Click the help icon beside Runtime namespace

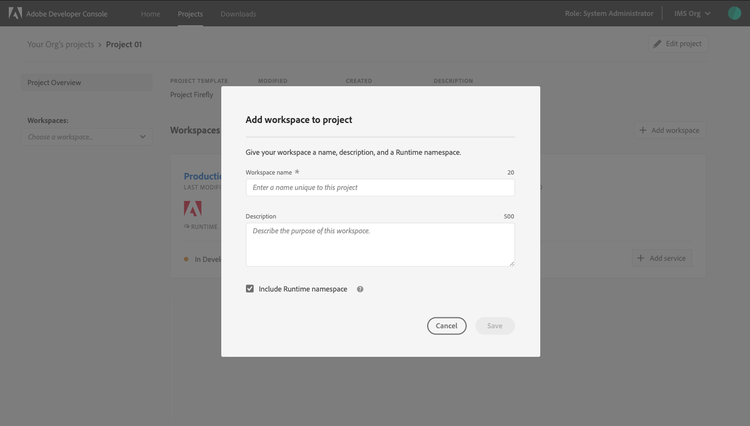coord(360,289)
